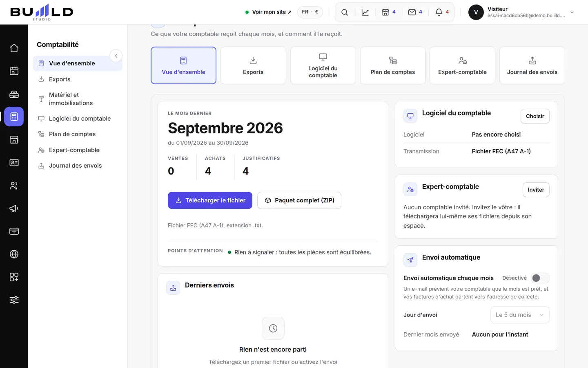Screen dimensions: 588x368
Task: Open the statistics chart icon in header
Action: pos(365,12)
